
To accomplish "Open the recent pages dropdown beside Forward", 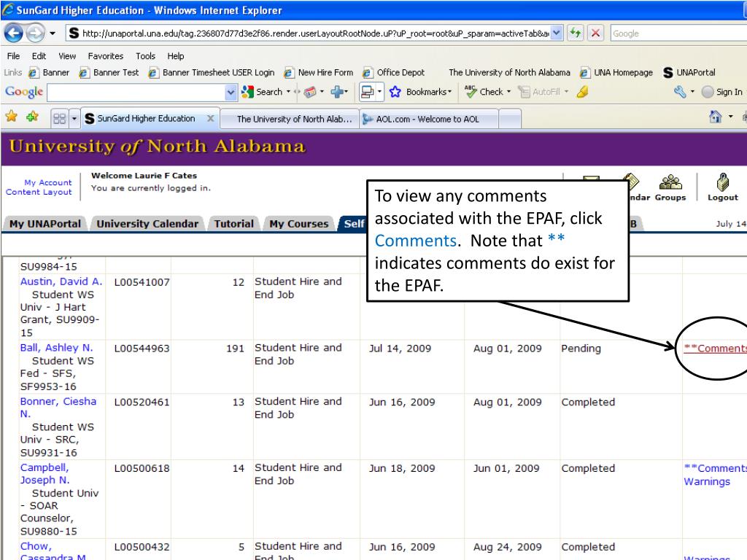I will (x=53, y=34).
